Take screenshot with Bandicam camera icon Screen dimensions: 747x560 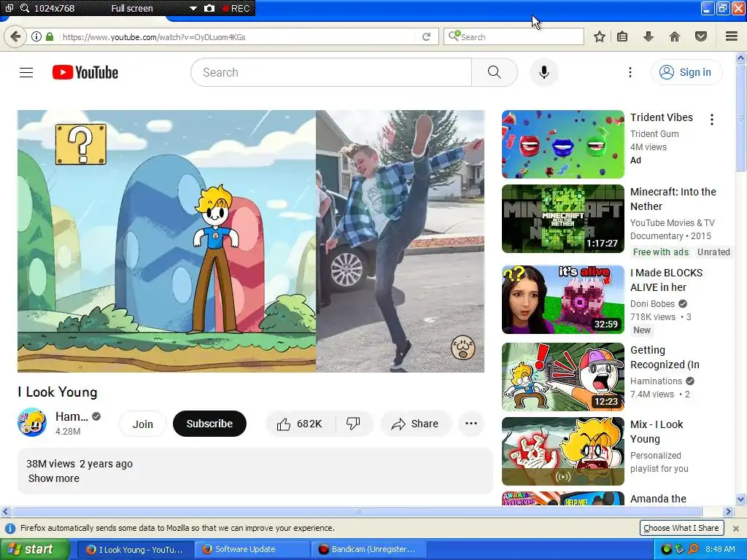209,8
